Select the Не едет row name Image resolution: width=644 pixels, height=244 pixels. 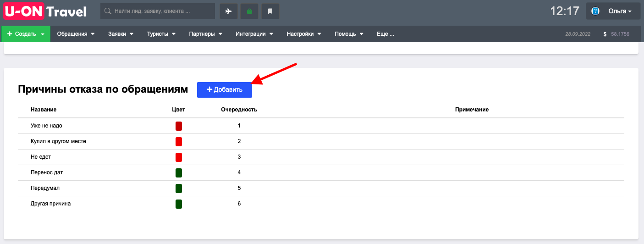[41, 157]
